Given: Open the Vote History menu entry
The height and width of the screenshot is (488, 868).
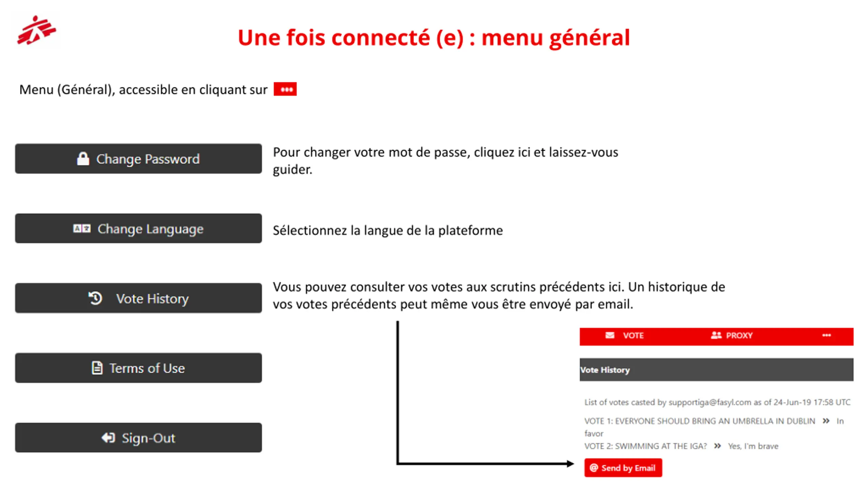Looking at the screenshot, I should pyautogui.click(x=138, y=298).
